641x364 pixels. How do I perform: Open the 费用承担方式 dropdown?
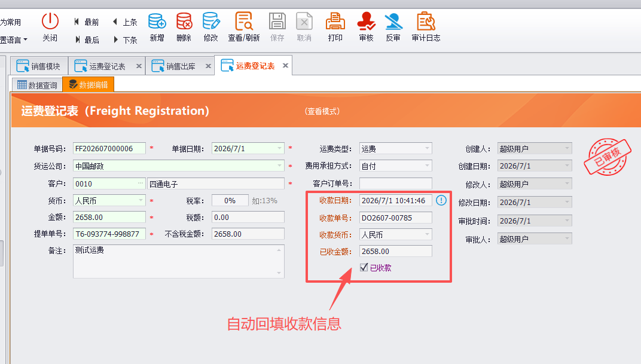tap(427, 166)
